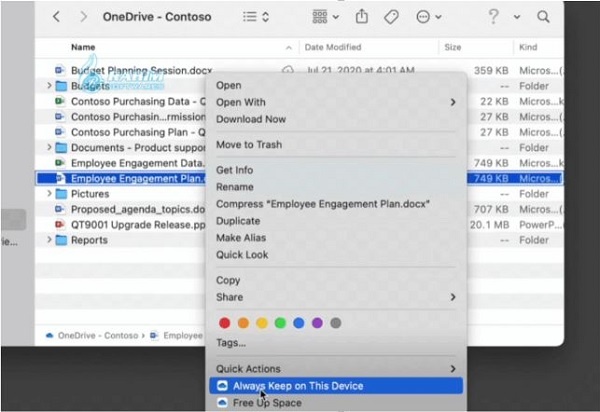
Task: Click Contoso Purchasing Data spreadsheet icon
Action: (x=59, y=101)
